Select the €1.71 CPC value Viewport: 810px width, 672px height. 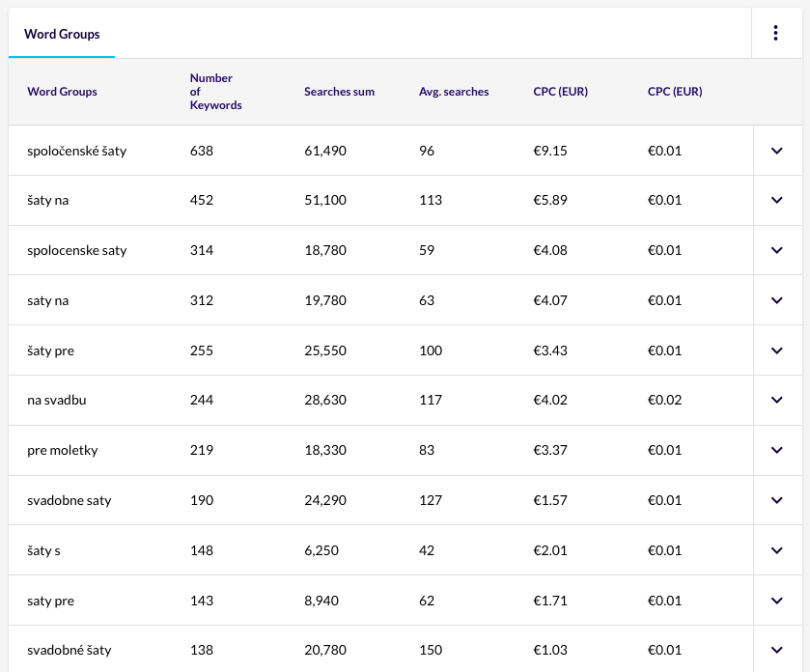[550, 601]
